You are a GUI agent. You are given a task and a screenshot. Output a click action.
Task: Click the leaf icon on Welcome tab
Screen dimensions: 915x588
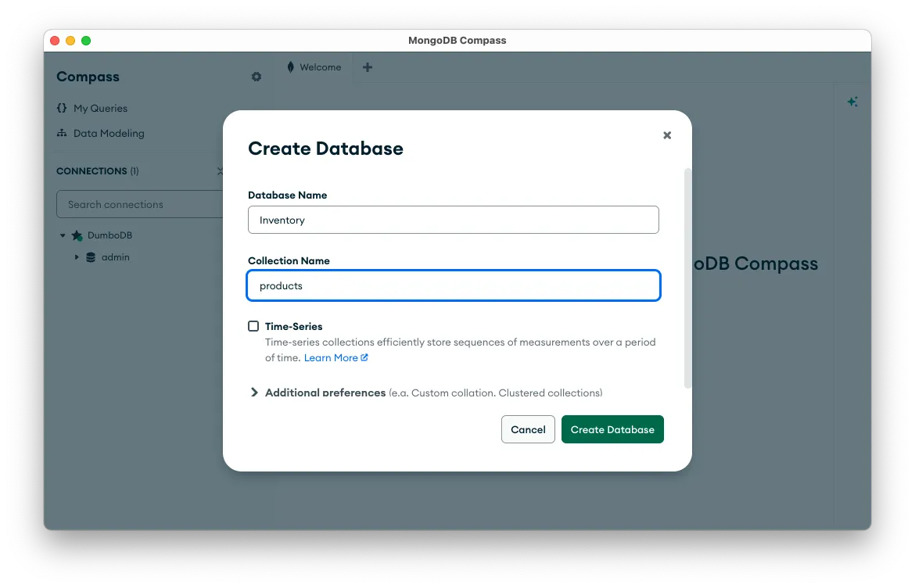(x=291, y=67)
